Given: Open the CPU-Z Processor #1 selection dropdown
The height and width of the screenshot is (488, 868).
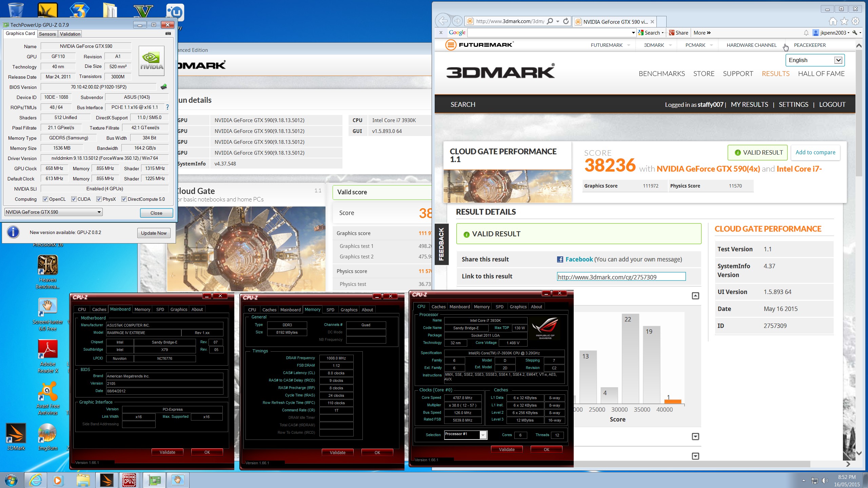Looking at the screenshot, I should 466,434.
